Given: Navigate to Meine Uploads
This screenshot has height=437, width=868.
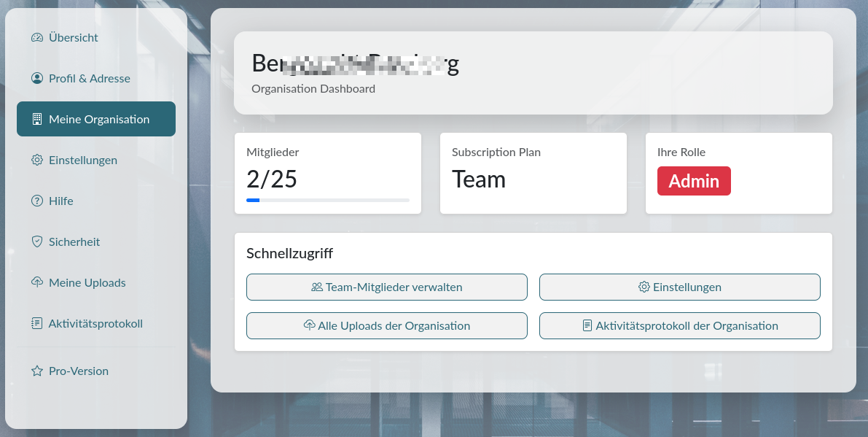Looking at the screenshot, I should tap(96, 282).
